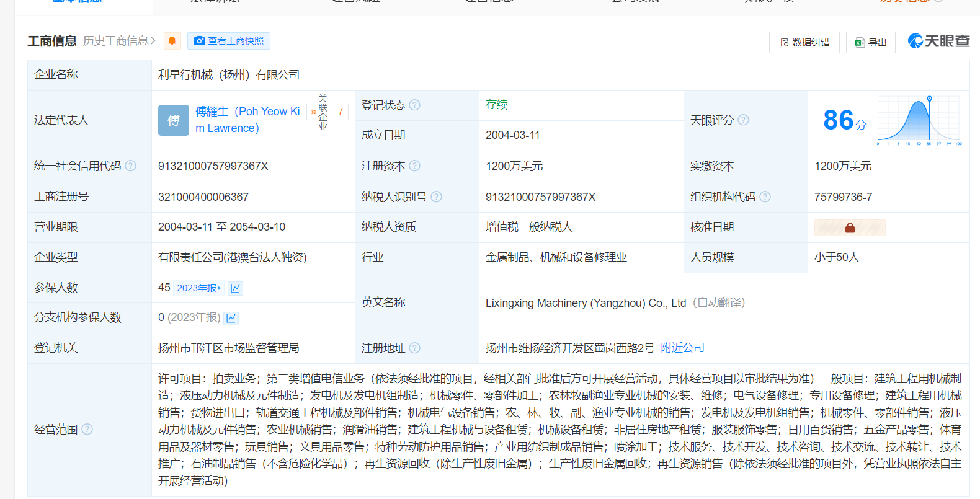Select staff size 小于50人

click(837, 257)
